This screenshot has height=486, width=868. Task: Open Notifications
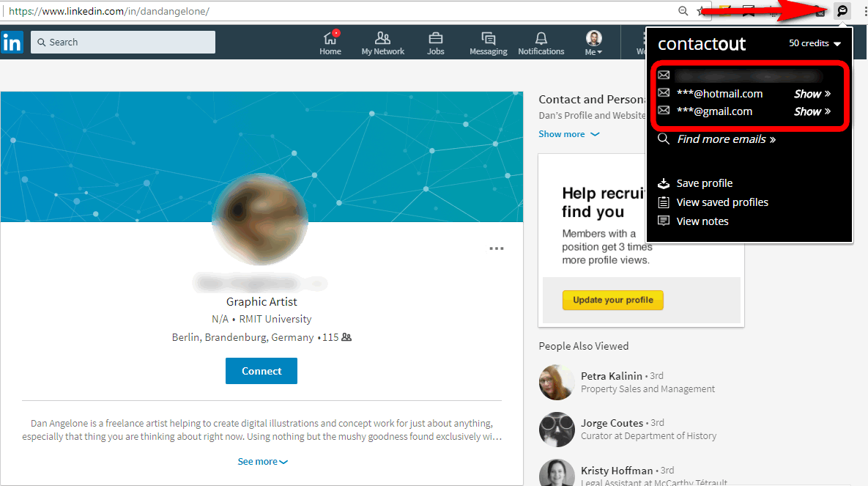(541, 43)
